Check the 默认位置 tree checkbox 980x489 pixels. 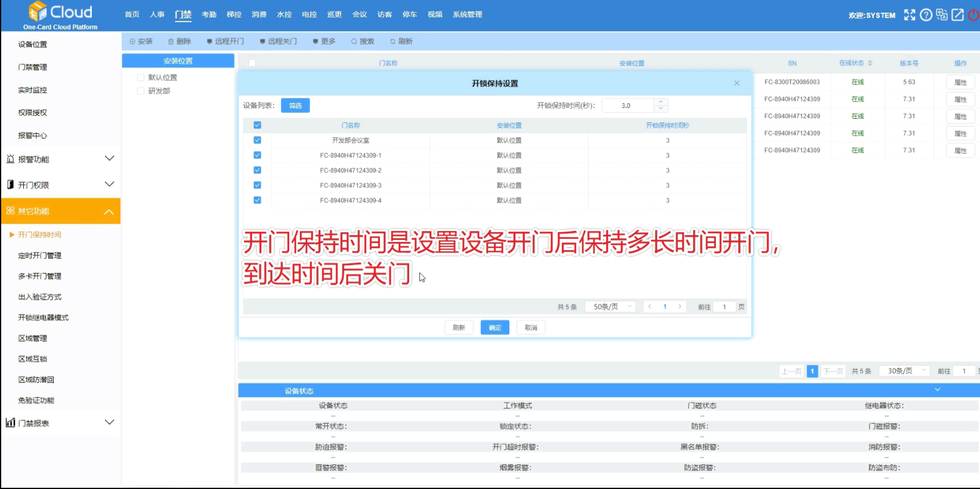click(x=141, y=78)
